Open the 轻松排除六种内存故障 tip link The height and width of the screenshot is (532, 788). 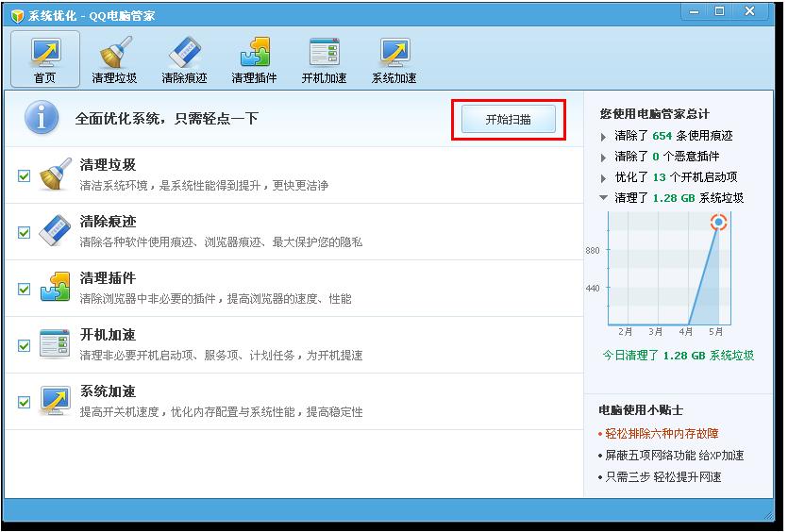(x=662, y=434)
